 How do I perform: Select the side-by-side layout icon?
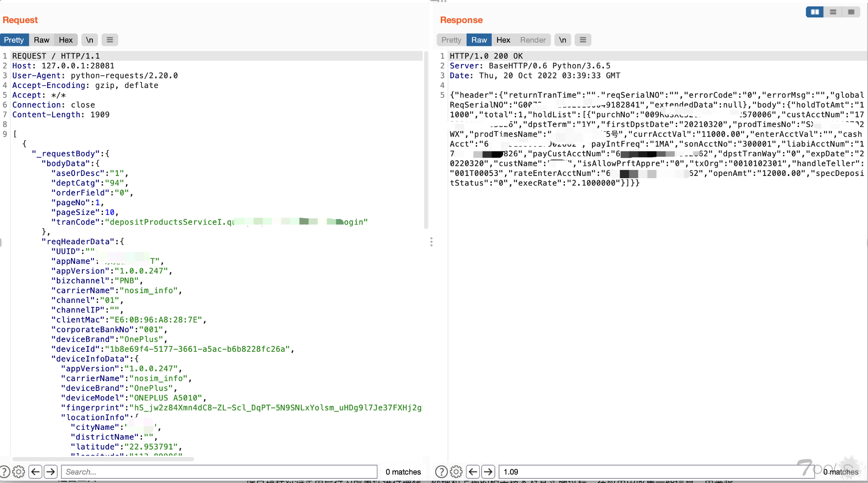(815, 12)
